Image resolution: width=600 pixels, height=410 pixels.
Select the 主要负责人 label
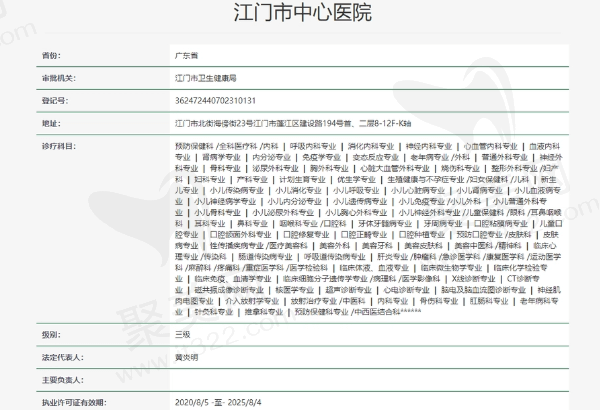click(x=63, y=380)
